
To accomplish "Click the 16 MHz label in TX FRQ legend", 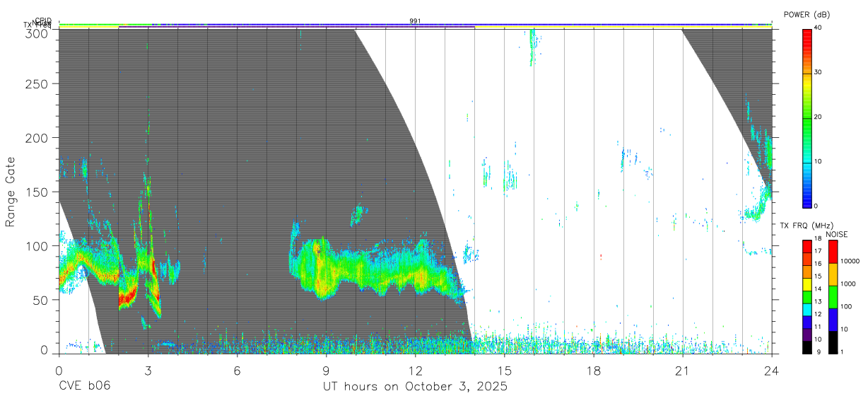I will 817,264.
